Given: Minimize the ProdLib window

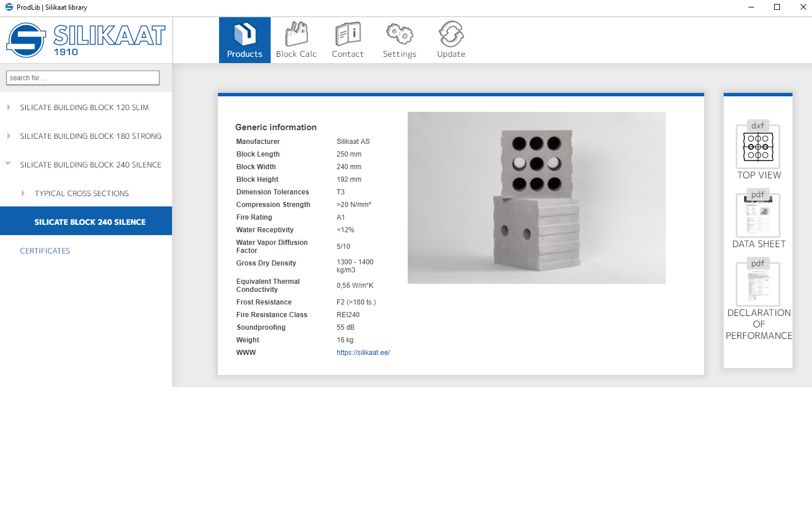Looking at the screenshot, I should click(x=751, y=7).
